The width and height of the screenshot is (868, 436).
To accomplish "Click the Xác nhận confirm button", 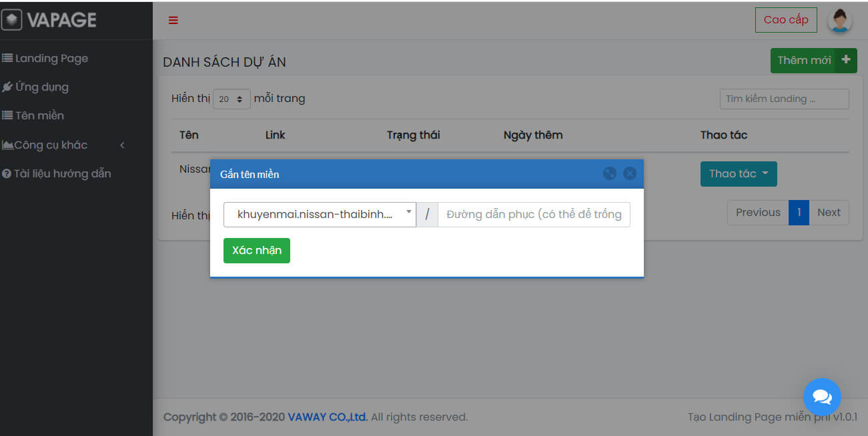I will (x=256, y=251).
